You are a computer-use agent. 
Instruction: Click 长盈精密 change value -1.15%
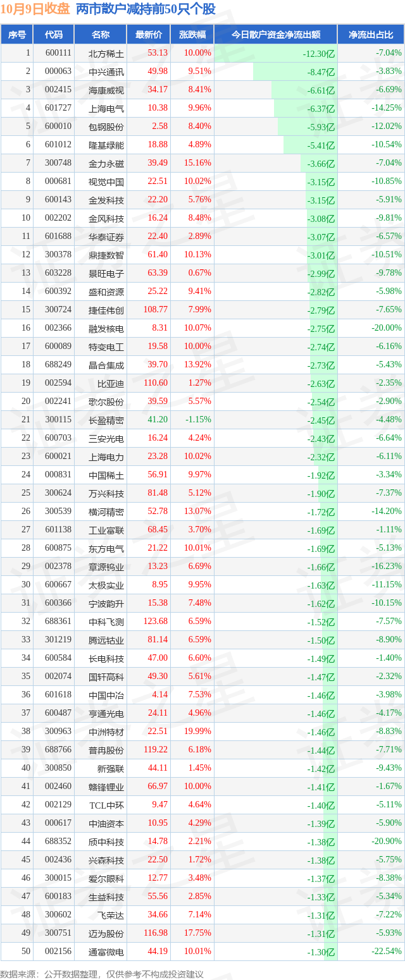tap(199, 420)
